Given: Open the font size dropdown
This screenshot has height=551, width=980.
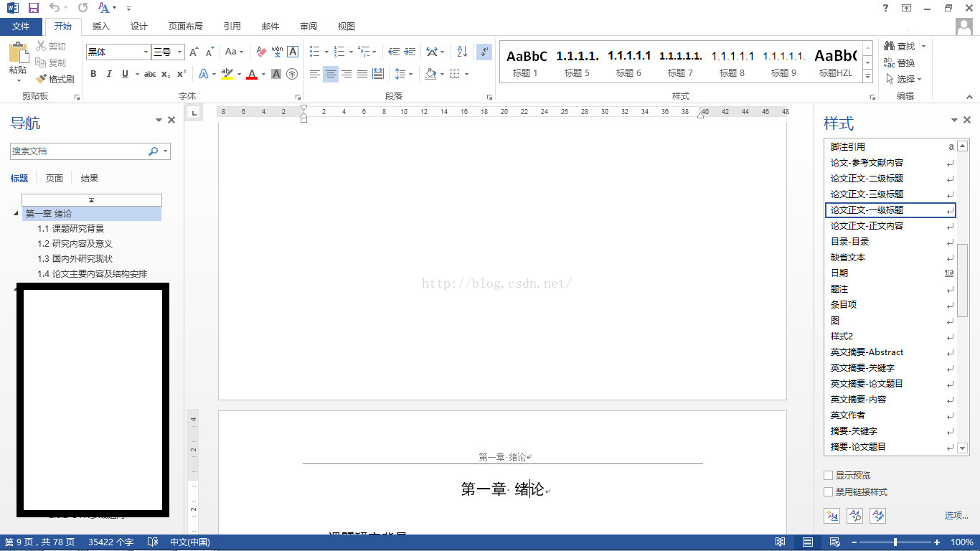Looking at the screenshot, I should coord(179,52).
